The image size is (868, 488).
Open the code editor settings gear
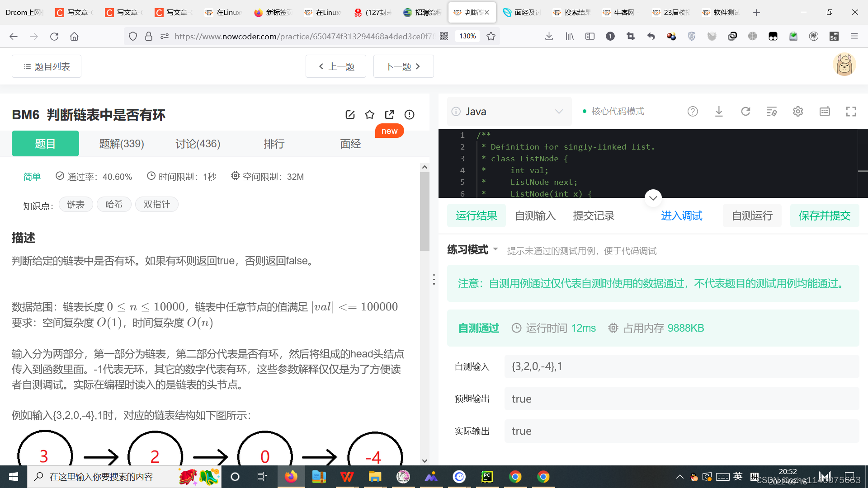coord(797,111)
